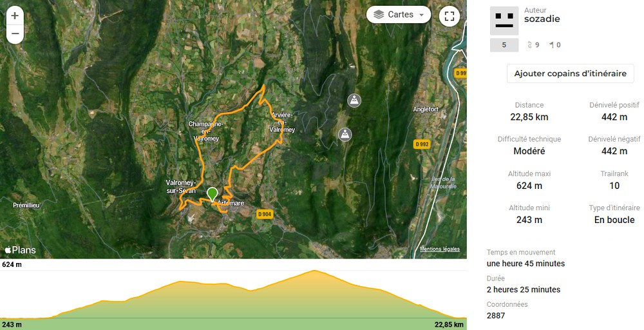Open sozadie author avatar
This screenshot has height=330, width=644.
pos(504,21)
